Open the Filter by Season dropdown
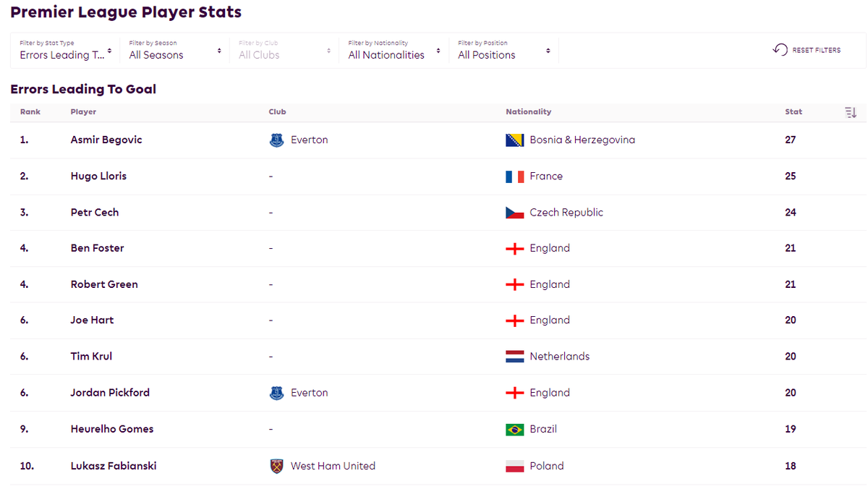The width and height of the screenshot is (868, 489). click(175, 51)
